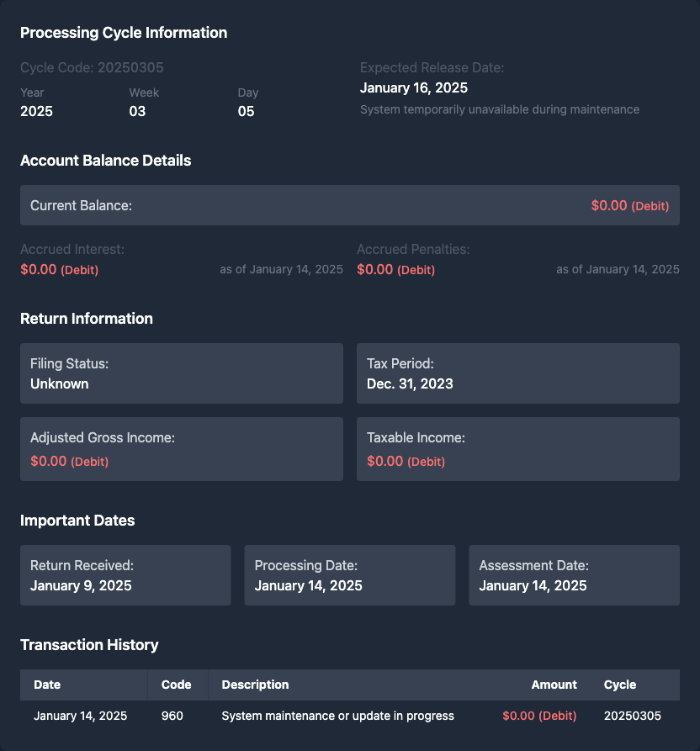The width and height of the screenshot is (700, 751).
Task: Sort by the Date column header
Action: (x=47, y=685)
